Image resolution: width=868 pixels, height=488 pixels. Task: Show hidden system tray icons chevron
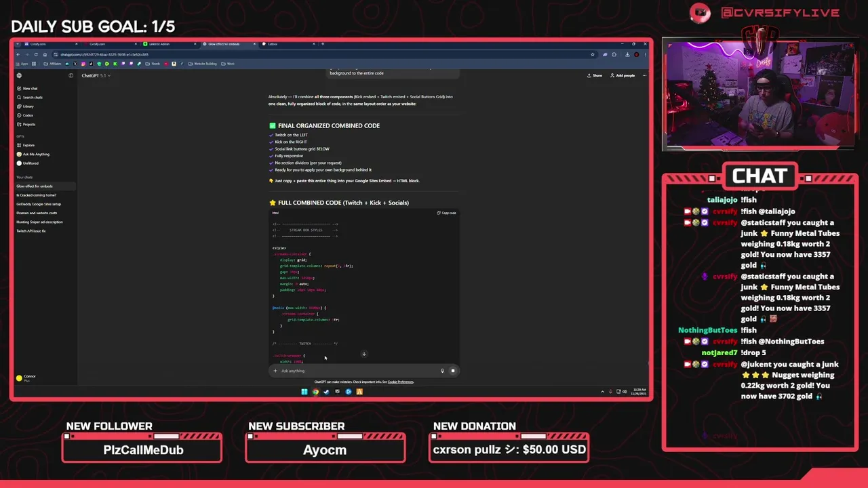[602, 391]
